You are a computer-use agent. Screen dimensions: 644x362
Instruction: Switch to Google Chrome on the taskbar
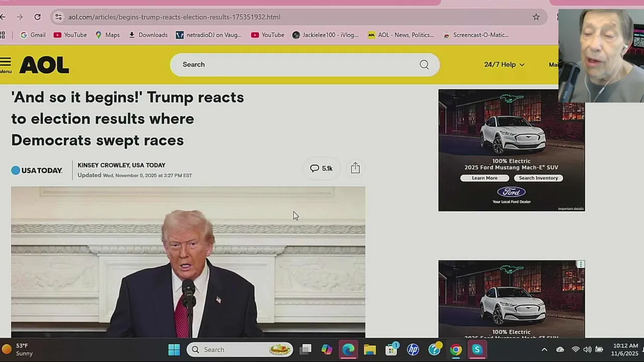click(456, 349)
